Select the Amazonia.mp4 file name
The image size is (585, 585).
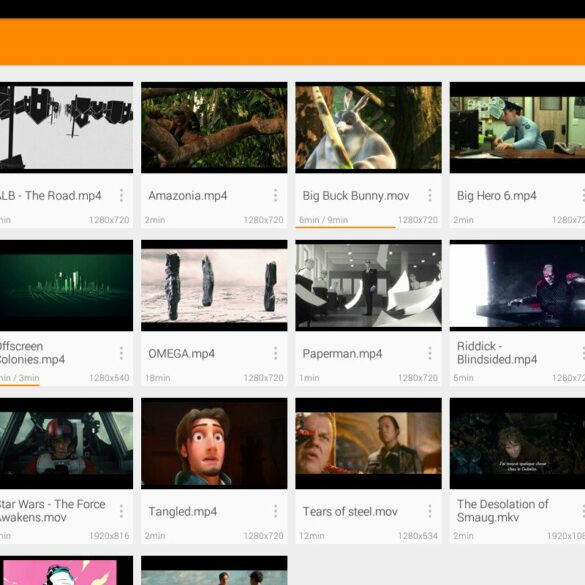tap(188, 195)
